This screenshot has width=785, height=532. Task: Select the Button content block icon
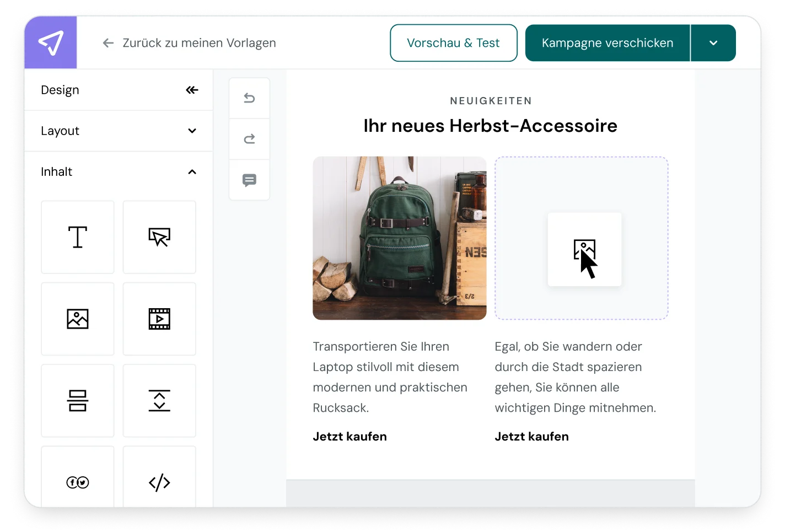[x=159, y=237]
